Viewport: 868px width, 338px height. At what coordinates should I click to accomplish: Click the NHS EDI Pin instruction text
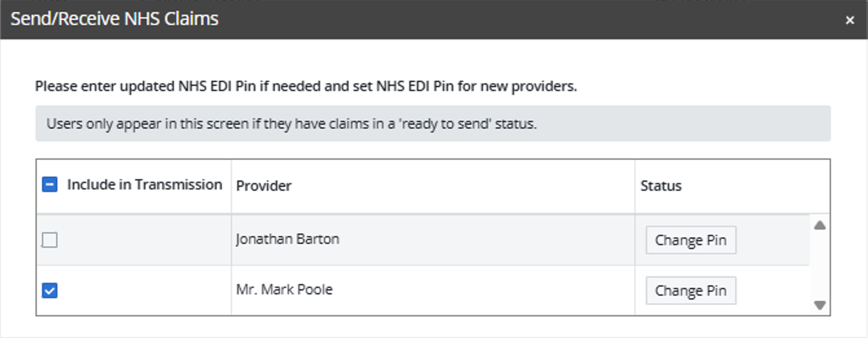[x=306, y=86]
